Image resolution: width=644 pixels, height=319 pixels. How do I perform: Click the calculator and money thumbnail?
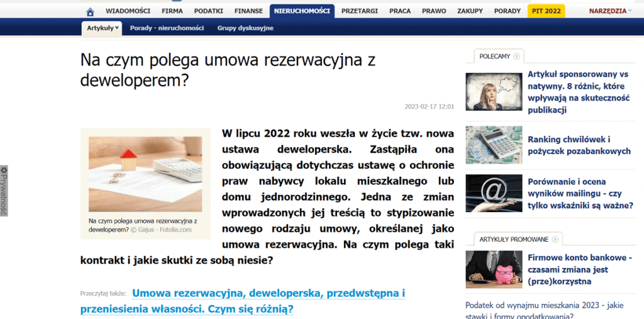494,145
